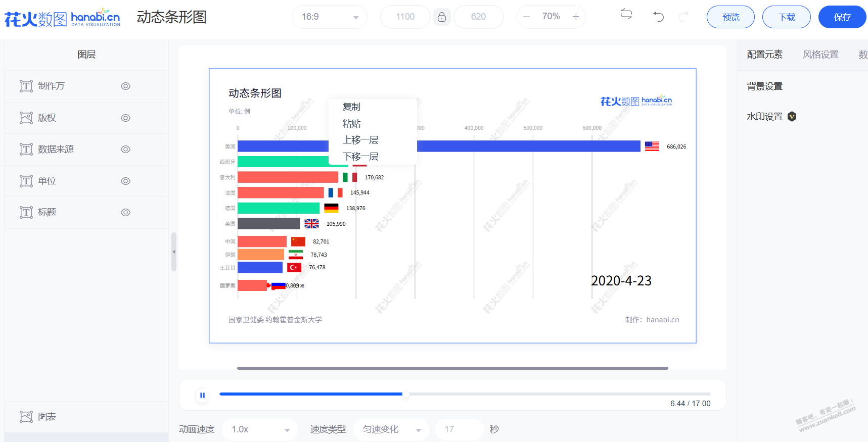The width and height of the screenshot is (868, 442).
Task: Click the 制作: hanabi.cn credit text
Action: [652, 320]
